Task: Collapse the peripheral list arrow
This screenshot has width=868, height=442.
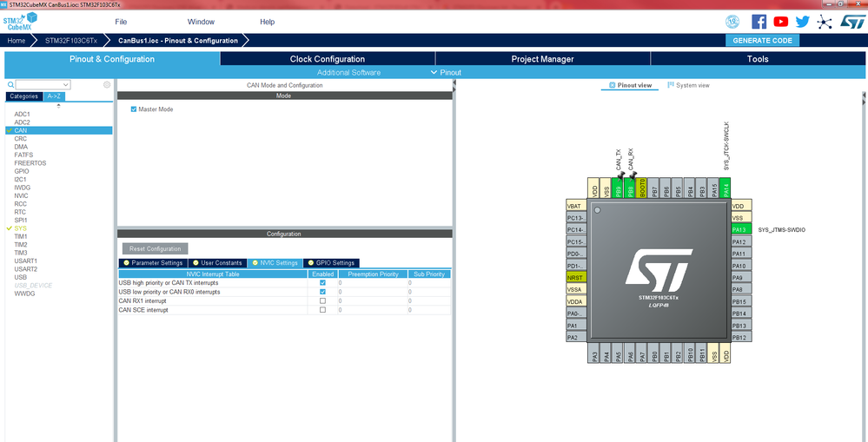Action: (x=59, y=106)
